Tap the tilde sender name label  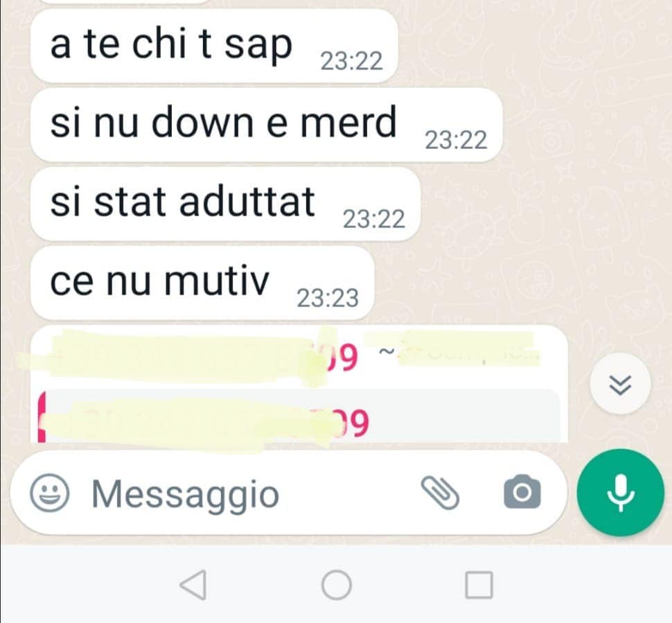tap(459, 353)
